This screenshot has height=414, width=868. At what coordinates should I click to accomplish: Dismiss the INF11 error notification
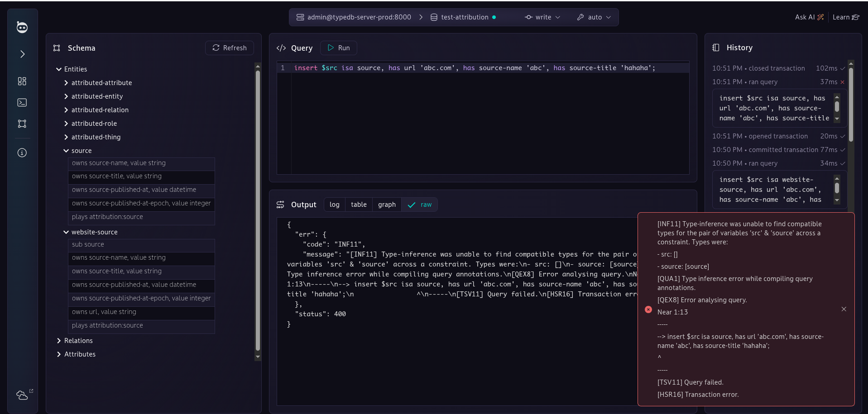(844, 309)
